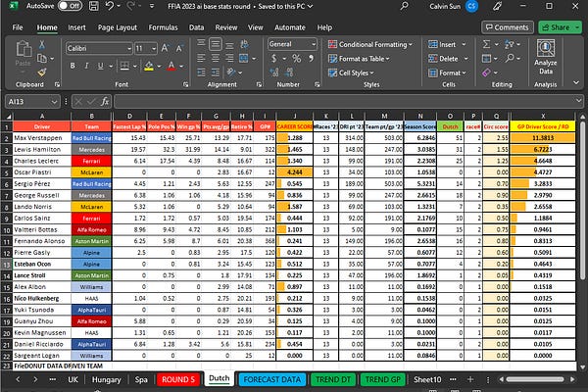Switch to the Automate tab
Viewport: 588px width, 392px height.
tap(290, 27)
